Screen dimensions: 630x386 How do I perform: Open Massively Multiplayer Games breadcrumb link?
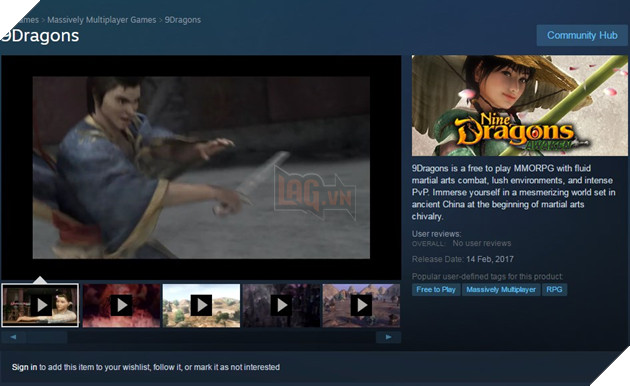(102, 20)
